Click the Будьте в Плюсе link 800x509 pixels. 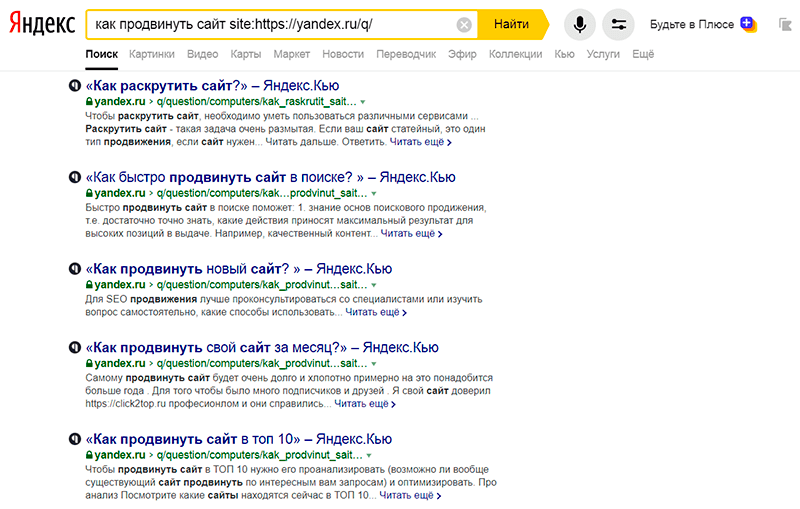tap(692, 24)
